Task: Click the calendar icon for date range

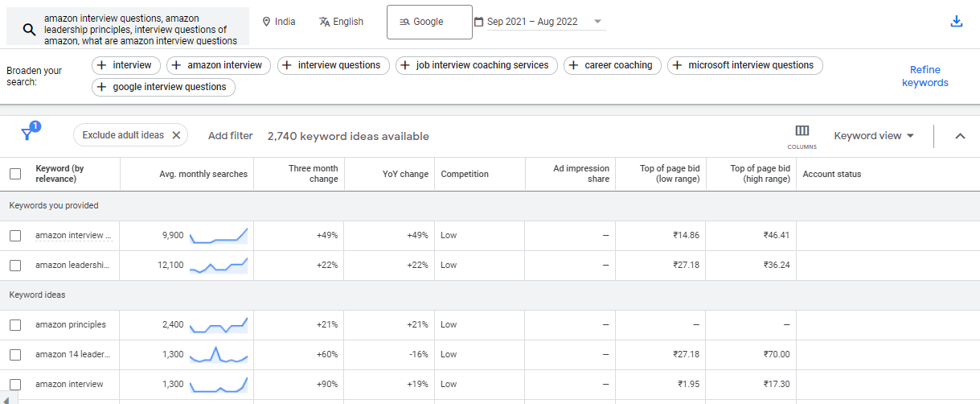Action: point(479,22)
